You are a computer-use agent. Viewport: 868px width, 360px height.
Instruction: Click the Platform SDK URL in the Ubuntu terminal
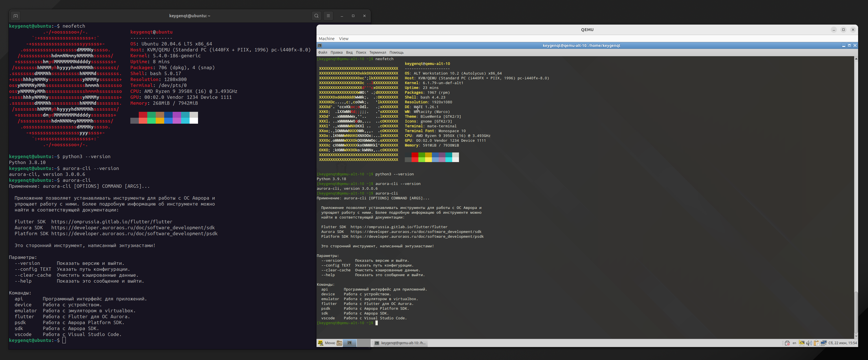(134, 234)
